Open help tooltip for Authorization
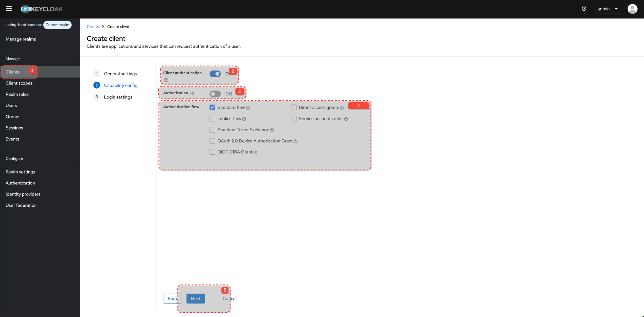 point(192,93)
